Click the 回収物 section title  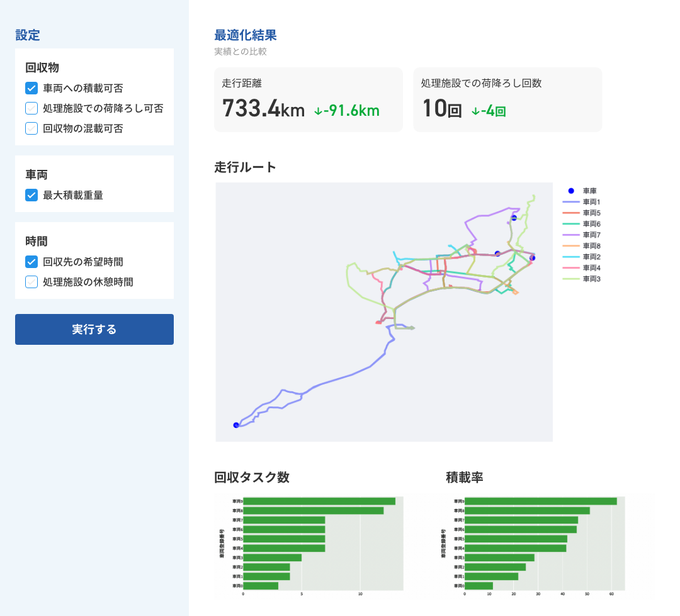(42, 67)
